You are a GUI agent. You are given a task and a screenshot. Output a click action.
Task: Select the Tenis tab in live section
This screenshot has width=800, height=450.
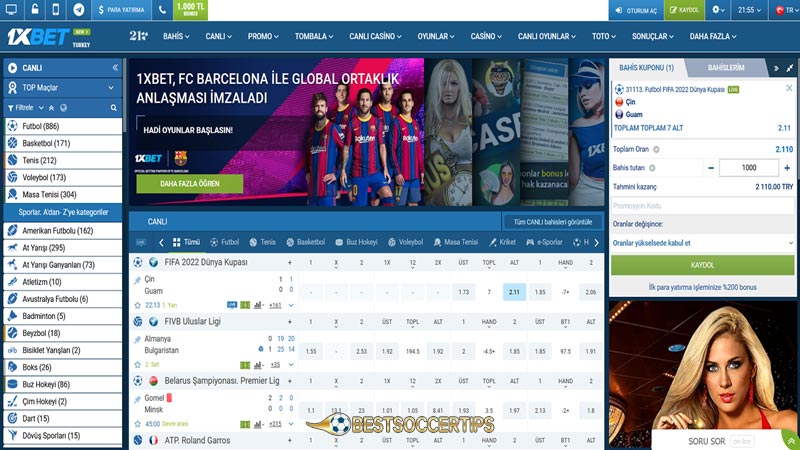(263, 242)
